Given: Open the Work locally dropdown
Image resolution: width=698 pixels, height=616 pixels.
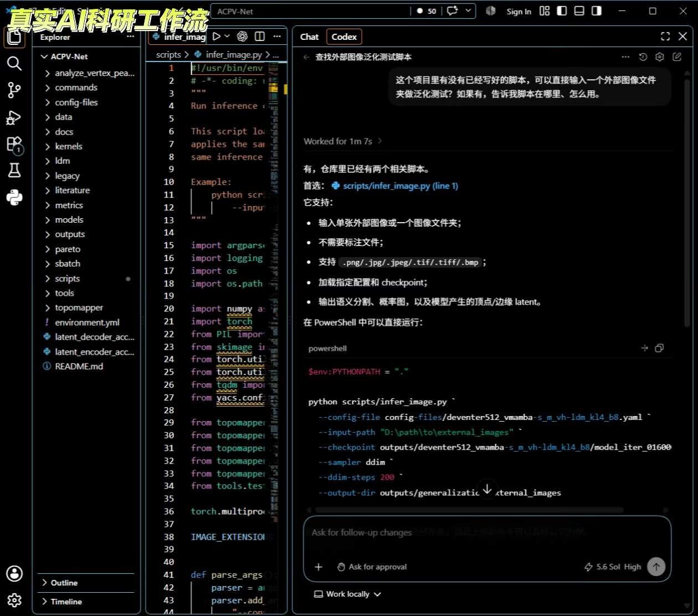Looking at the screenshot, I should (x=347, y=594).
